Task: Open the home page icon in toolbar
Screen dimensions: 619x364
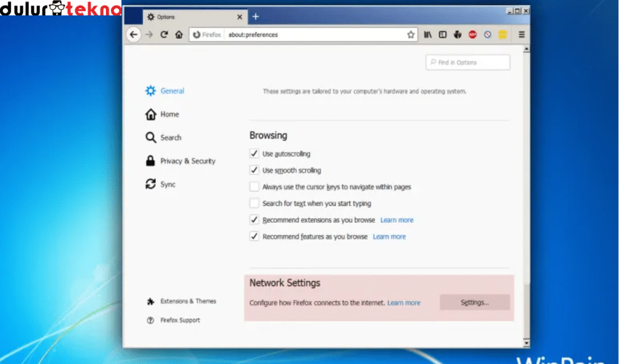Action: pos(179,34)
